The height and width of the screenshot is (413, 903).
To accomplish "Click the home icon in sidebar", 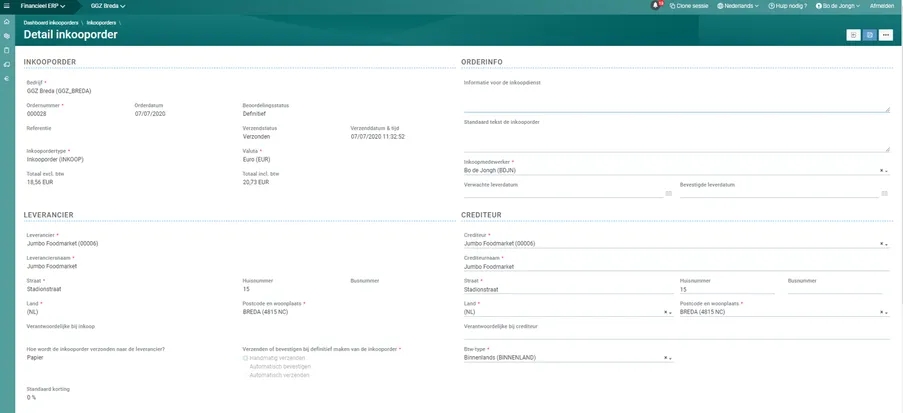I will 7,21.
